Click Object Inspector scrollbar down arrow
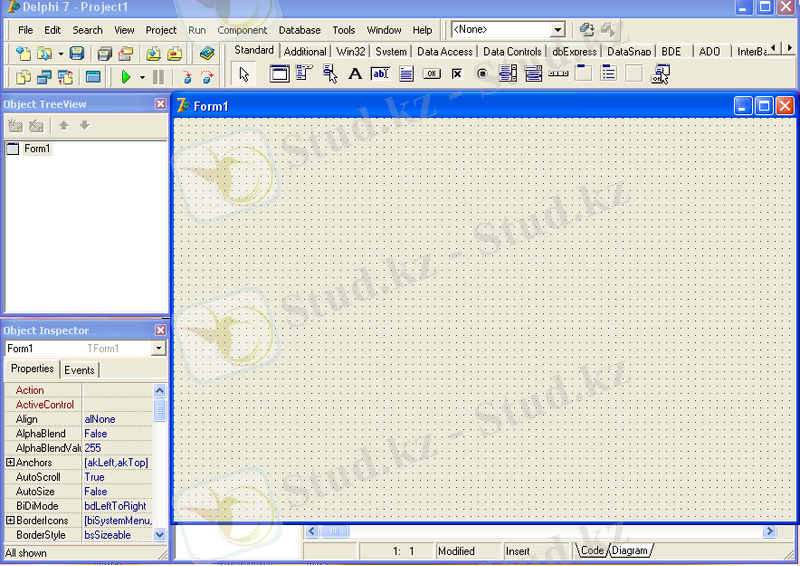800x566 pixels. [x=160, y=534]
